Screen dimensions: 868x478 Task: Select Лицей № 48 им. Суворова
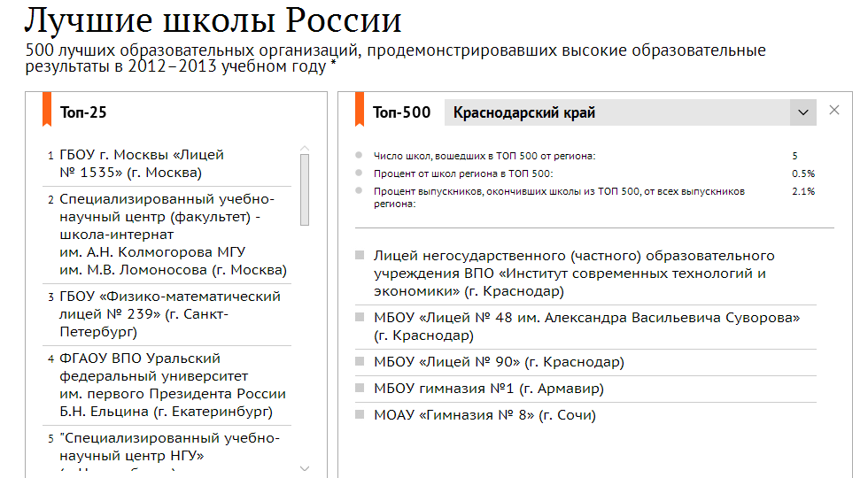pos(586,326)
